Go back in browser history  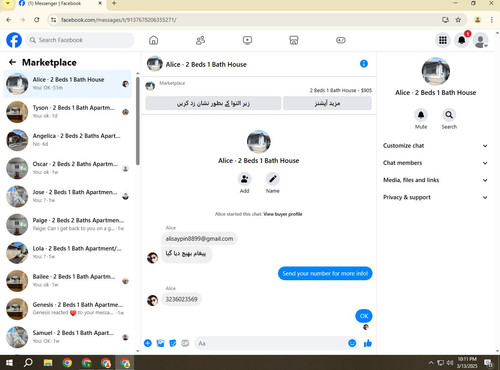point(9,20)
